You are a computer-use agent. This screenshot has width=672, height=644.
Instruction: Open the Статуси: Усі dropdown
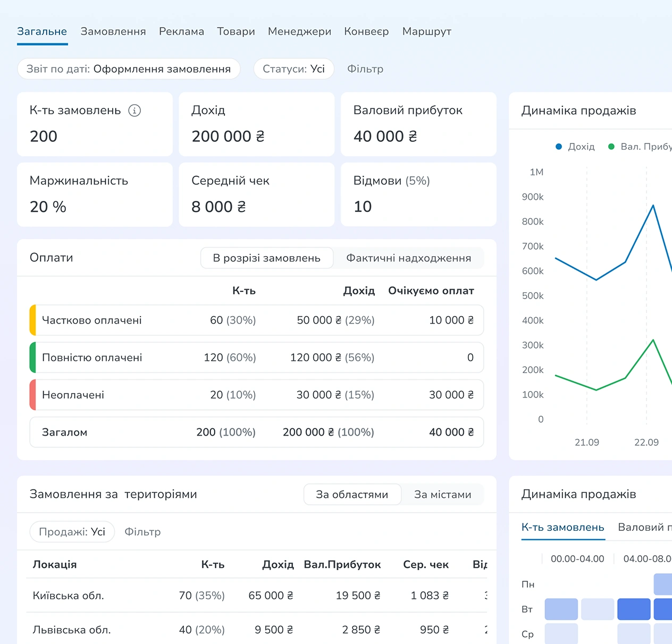point(293,69)
